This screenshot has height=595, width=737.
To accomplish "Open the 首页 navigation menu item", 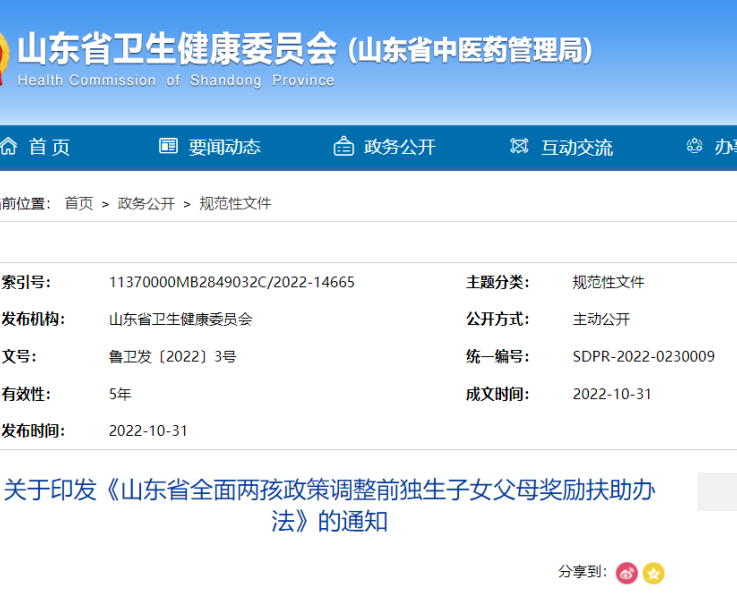I will point(49,147).
